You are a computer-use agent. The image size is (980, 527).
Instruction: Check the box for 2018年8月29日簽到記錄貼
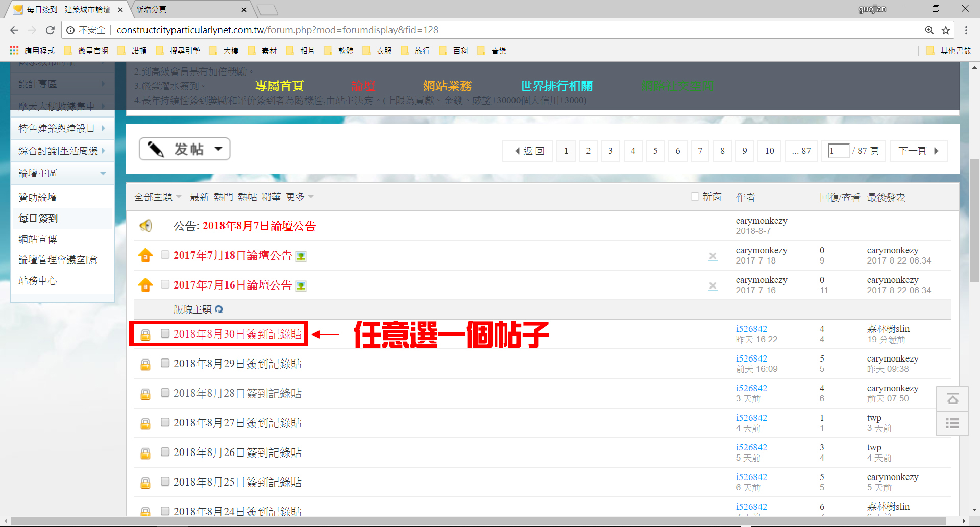pos(165,363)
